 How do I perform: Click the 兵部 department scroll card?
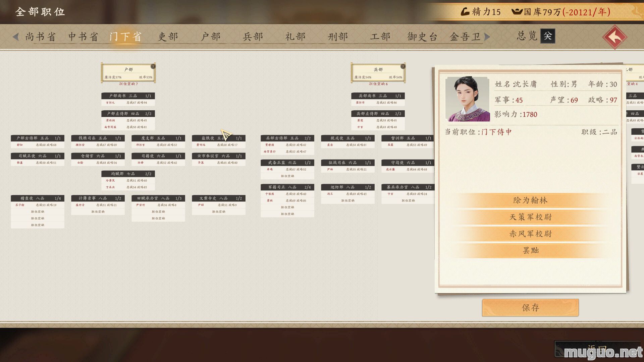click(x=378, y=73)
